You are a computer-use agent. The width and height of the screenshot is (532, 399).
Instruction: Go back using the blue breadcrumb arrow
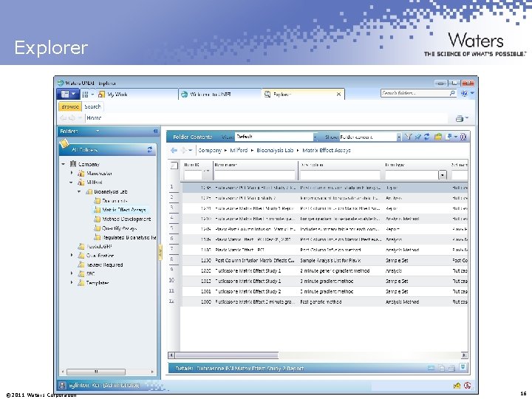pos(174,150)
